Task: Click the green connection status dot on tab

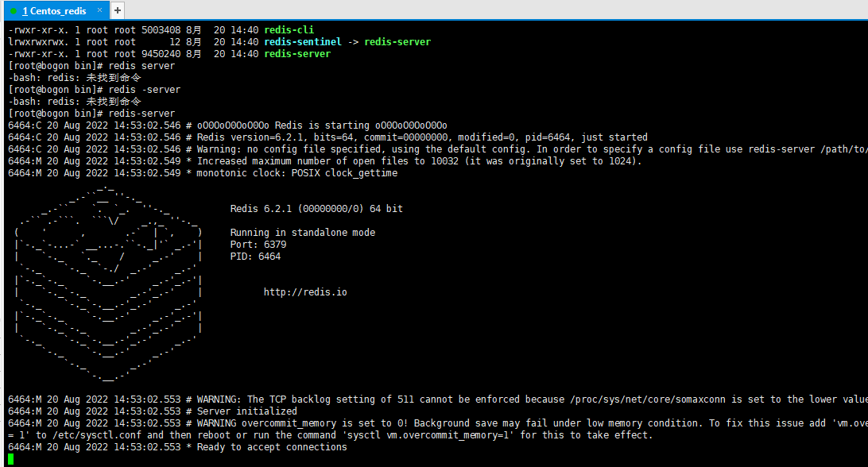Action: [14, 11]
